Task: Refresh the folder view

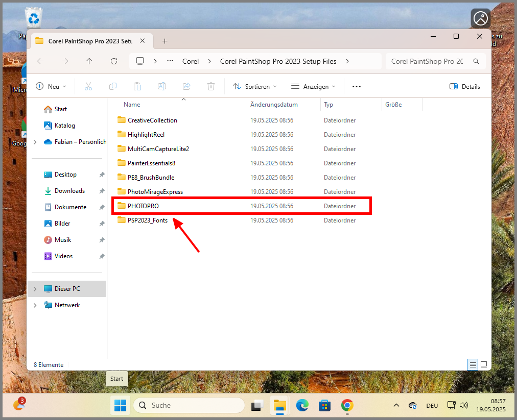Action: coord(113,61)
